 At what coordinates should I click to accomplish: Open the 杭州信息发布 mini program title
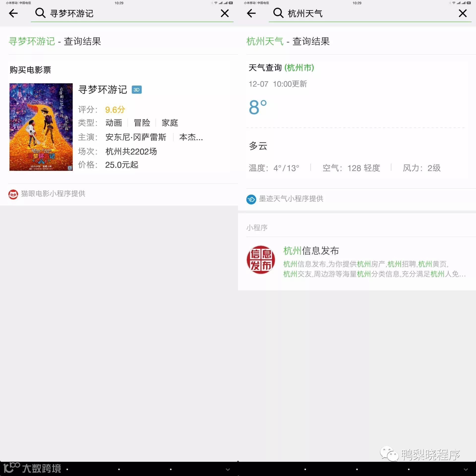311,251
